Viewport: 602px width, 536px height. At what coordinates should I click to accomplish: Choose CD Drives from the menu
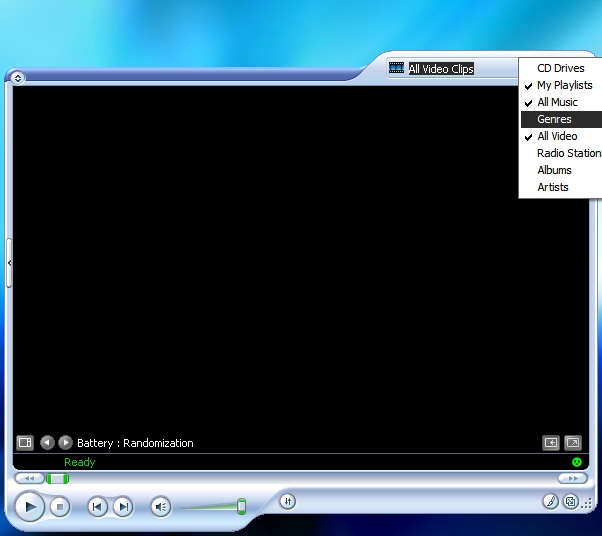561,68
